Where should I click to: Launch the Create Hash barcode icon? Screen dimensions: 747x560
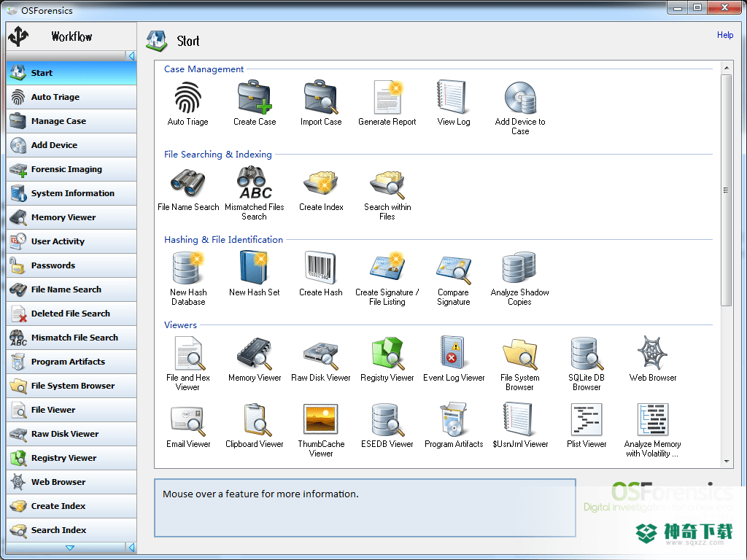320,268
